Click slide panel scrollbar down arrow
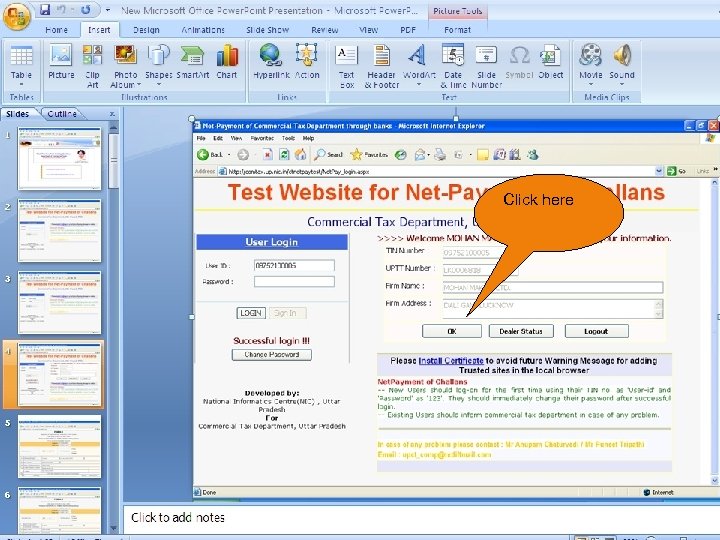The height and width of the screenshot is (540, 720). coord(113,529)
